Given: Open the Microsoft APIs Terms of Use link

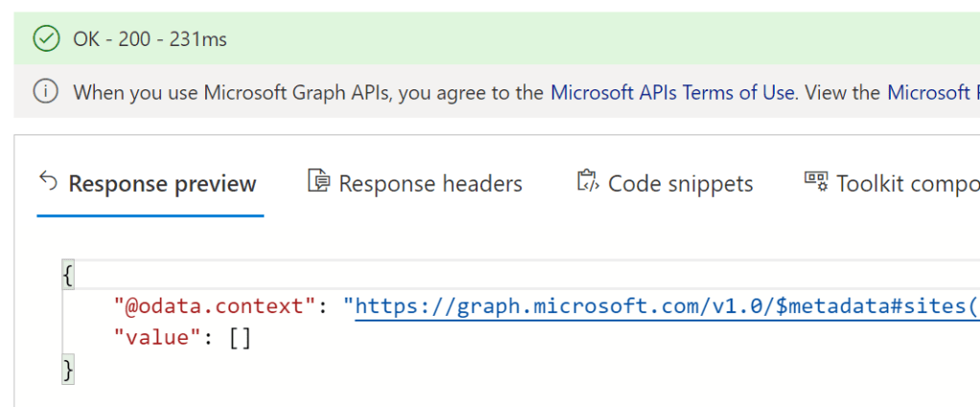Looking at the screenshot, I should click(672, 92).
